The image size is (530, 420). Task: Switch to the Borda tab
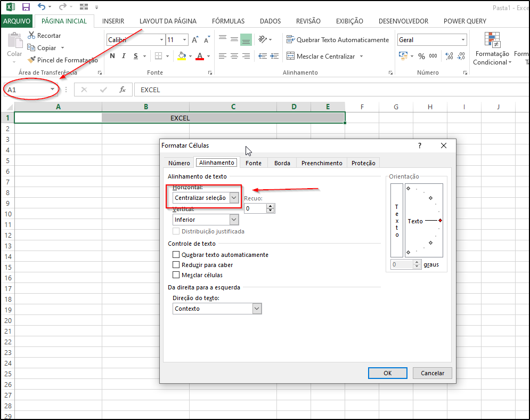point(282,163)
